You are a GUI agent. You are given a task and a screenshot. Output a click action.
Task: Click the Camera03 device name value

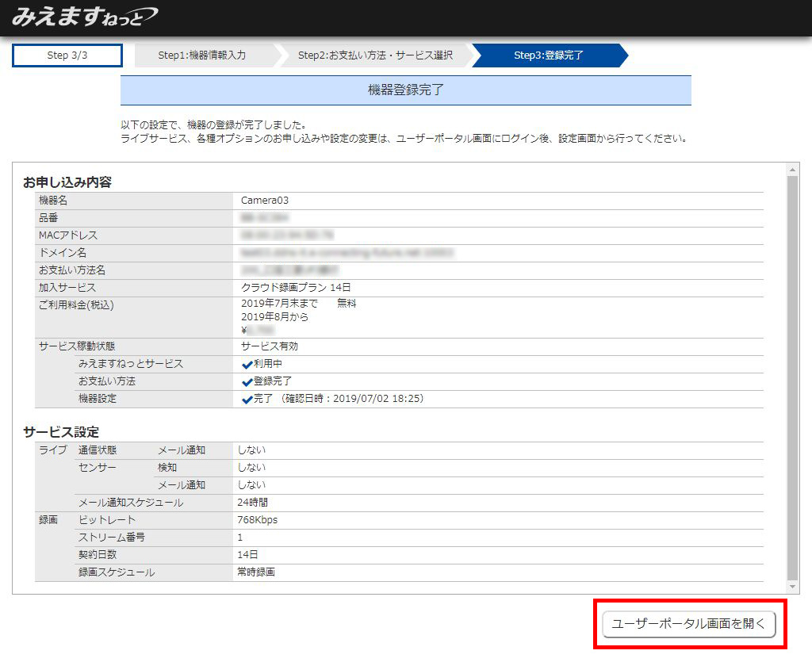click(265, 201)
